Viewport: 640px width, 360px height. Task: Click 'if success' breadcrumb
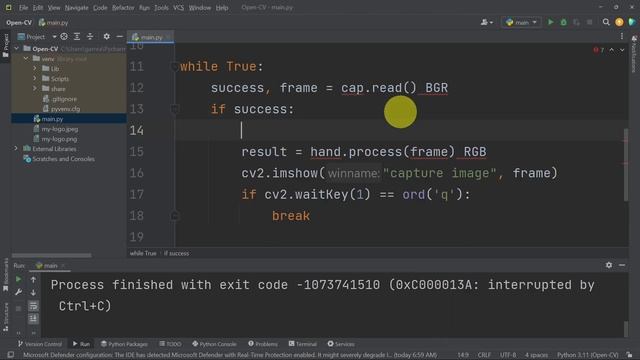tap(176, 253)
